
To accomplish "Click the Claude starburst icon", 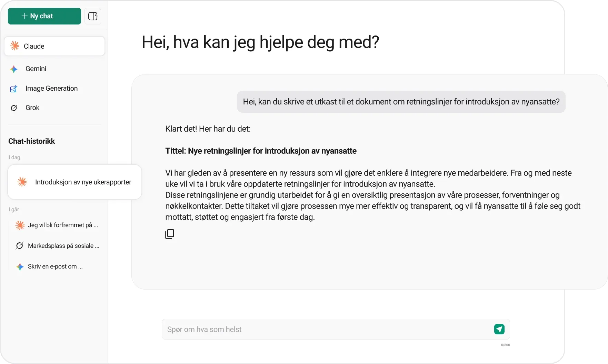I will click(15, 46).
